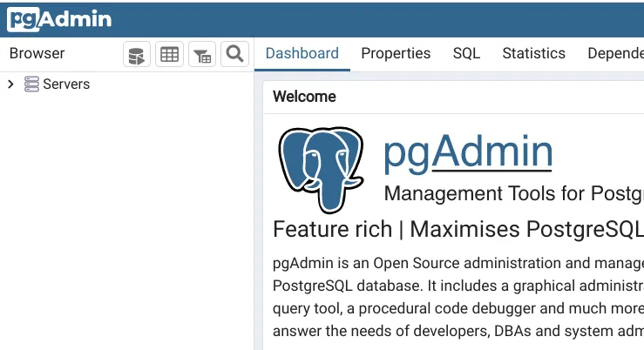Click the Browser panel title
This screenshot has width=644, height=350.
click(37, 53)
